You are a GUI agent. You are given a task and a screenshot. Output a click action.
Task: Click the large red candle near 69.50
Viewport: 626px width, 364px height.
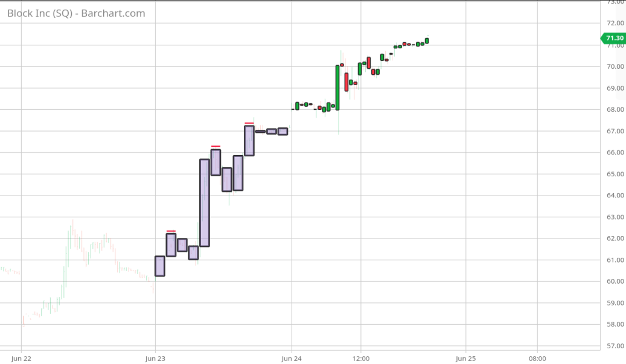[x=347, y=82]
